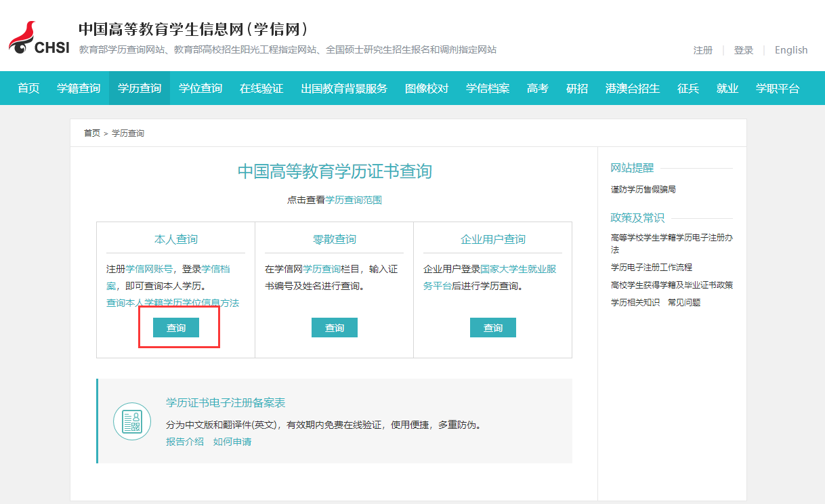The image size is (825, 504).
Task: Click the 学历查询 breadcrumb item
Action: (x=128, y=133)
